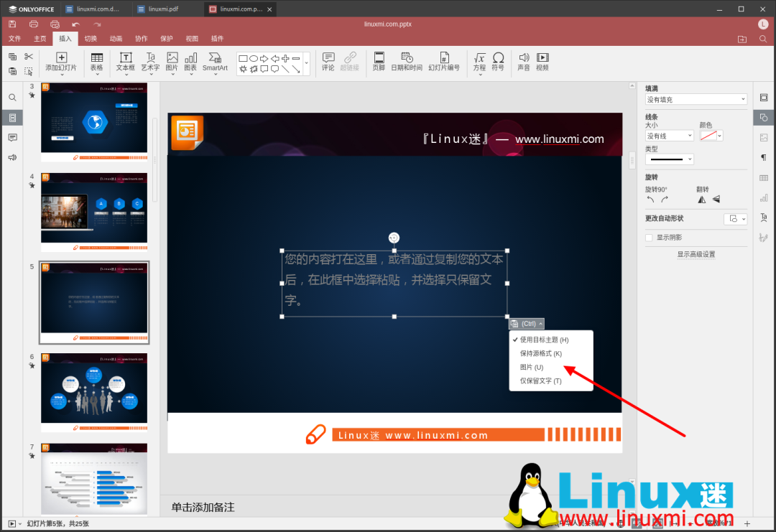Image resolution: width=776 pixels, height=532 pixels.
Task: Select the 艺术字 (Text Art) tool
Action: pyautogui.click(x=149, y=62)
